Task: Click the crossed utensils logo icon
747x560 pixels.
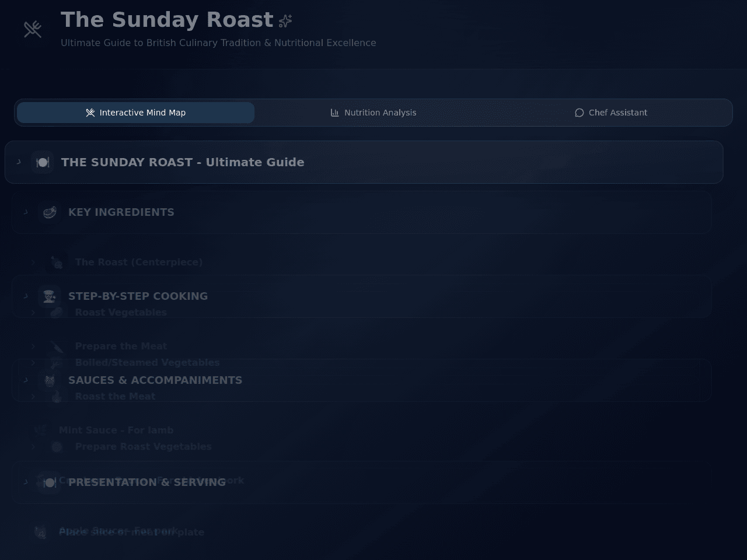Action: pos(33,29)
